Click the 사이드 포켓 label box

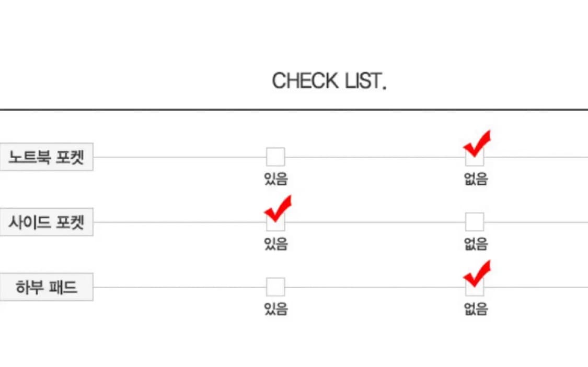click(47, 222)
